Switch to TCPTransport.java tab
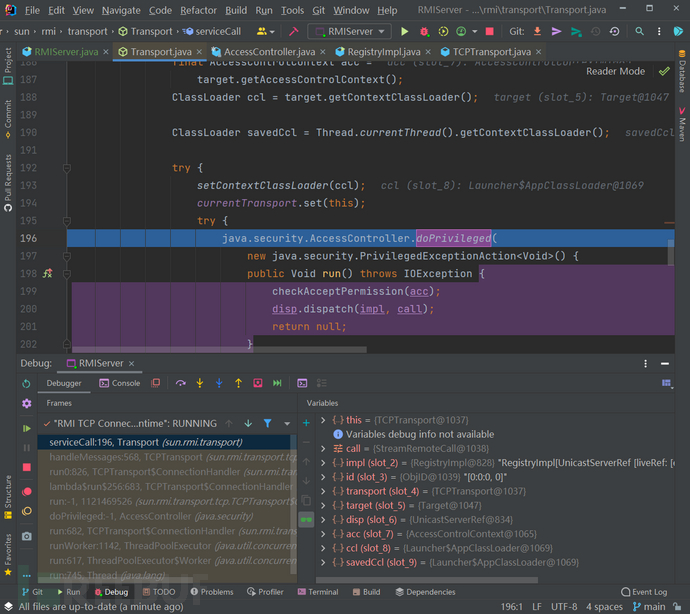 pyautogui.click(x=492, y=52)
